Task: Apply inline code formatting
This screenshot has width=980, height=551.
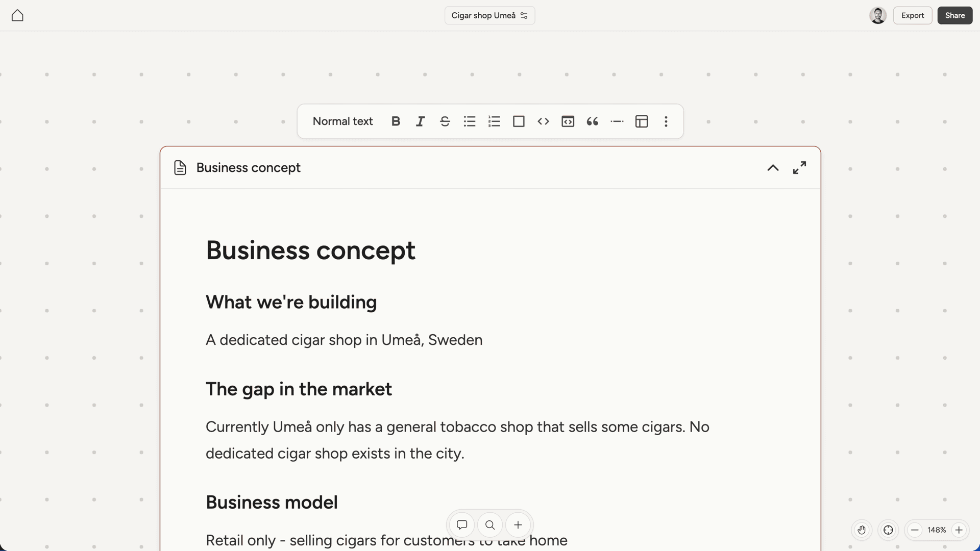Action: tap(543, 121)
